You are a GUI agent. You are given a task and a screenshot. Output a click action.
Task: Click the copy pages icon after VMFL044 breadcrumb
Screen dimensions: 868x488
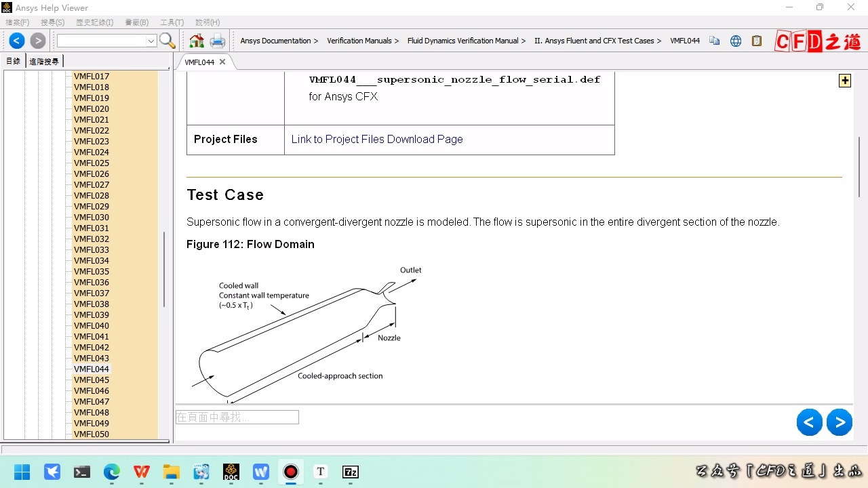715,41
